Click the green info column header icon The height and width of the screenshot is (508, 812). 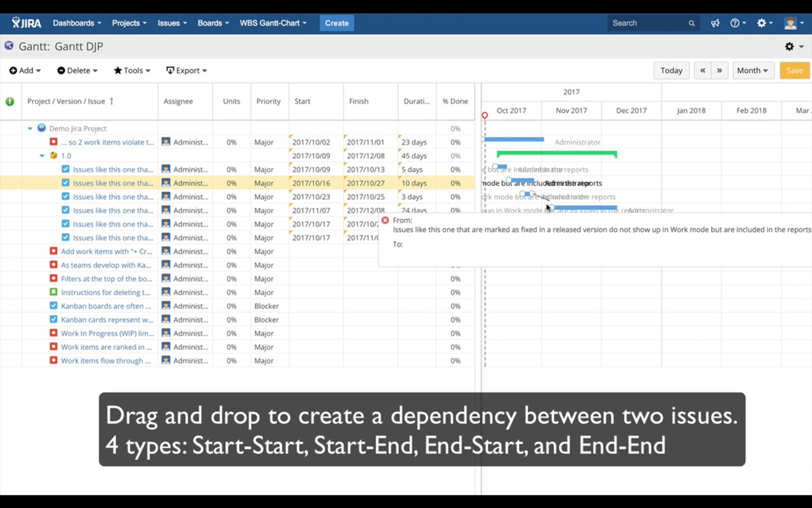10,102
